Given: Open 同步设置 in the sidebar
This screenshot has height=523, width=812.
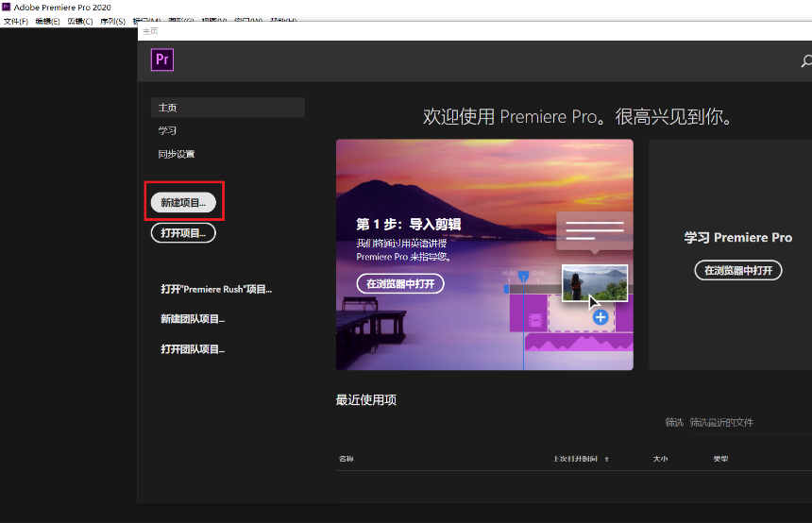Looking at the screenshot, I should (177, 154).
